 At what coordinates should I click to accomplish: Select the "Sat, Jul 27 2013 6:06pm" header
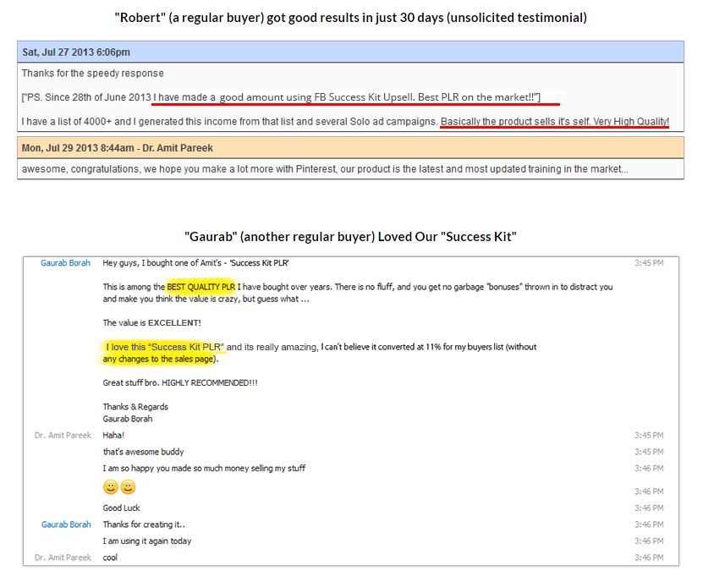[x=350, y=52]
